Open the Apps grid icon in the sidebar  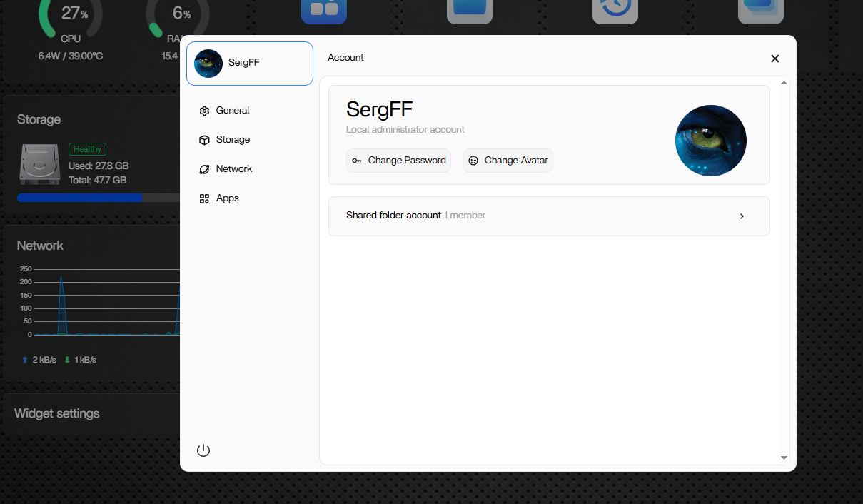[x=204, y=198]
